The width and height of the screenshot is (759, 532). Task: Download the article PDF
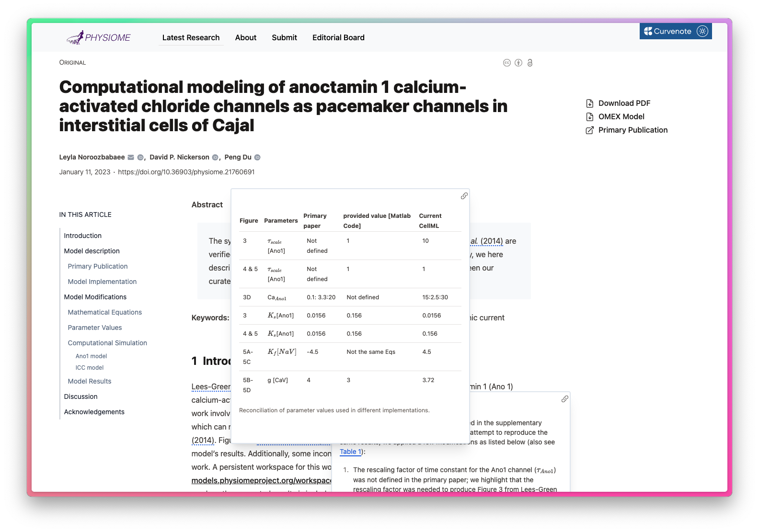click(x=624, y=103)
